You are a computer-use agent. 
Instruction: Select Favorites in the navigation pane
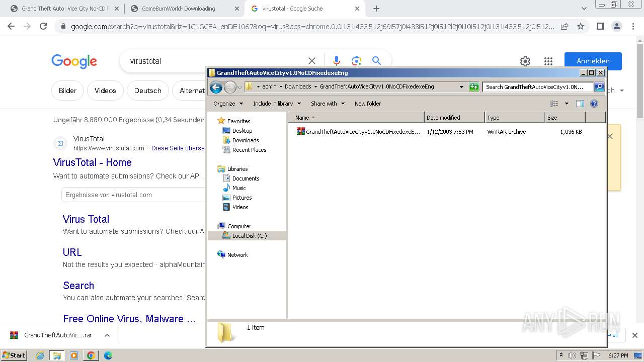[234, 121]
